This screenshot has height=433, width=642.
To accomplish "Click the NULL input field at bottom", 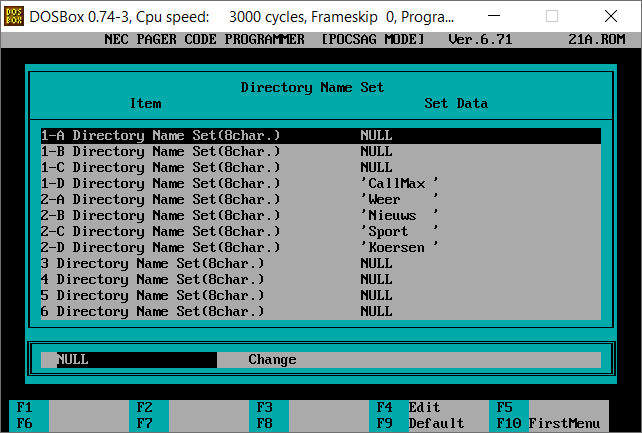I will coord(136,360).
